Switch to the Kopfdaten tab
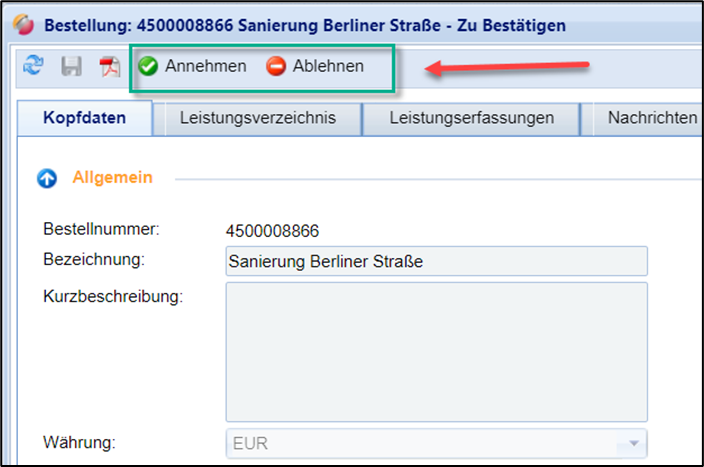 pyautogui.click(x=85, y=118)
